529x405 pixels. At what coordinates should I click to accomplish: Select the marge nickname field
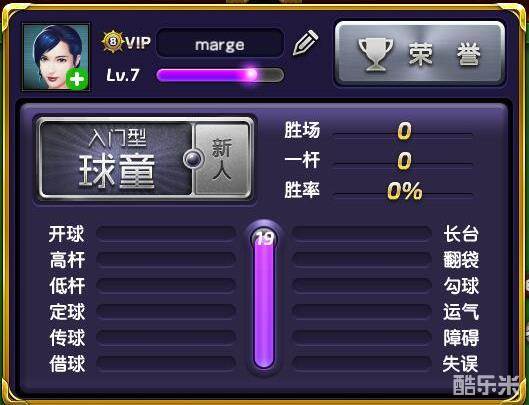[220, 44]
